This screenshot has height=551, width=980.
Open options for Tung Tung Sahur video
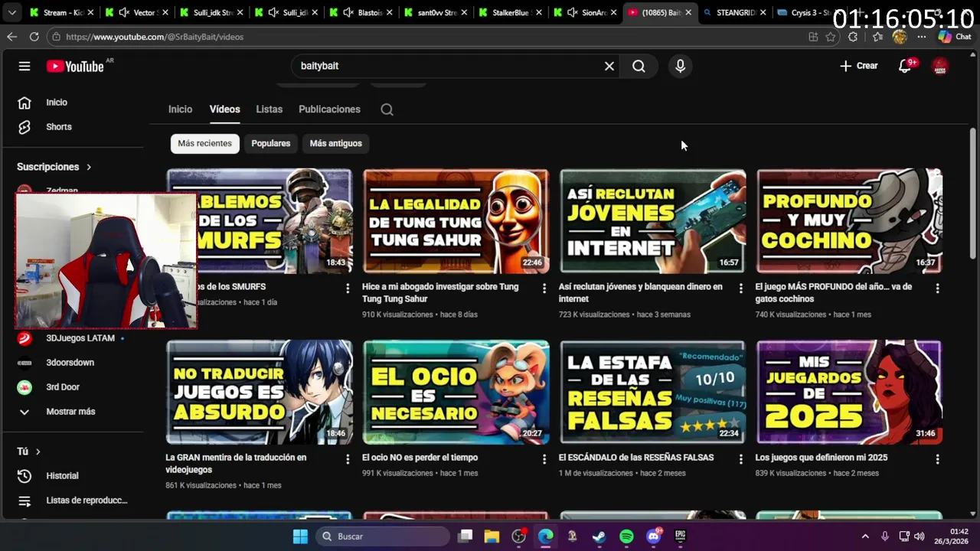[544, 289]
